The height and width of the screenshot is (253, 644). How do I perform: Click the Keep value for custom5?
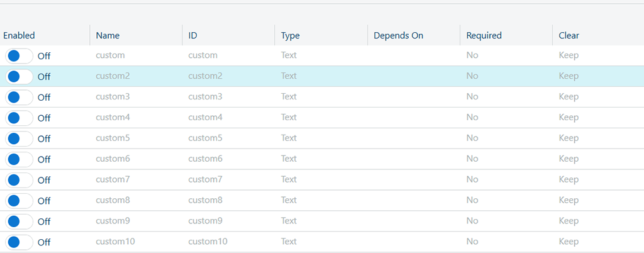tap(569, 138)
